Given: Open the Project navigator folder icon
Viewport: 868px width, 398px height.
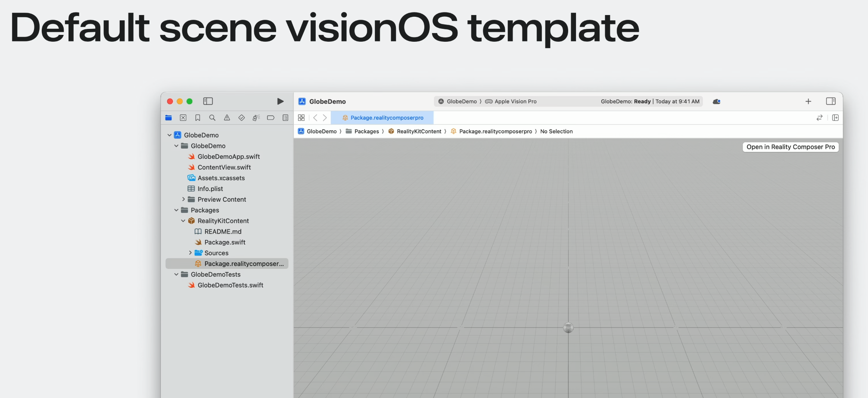Looking at the screenshot, I should [x=168, y=117].
